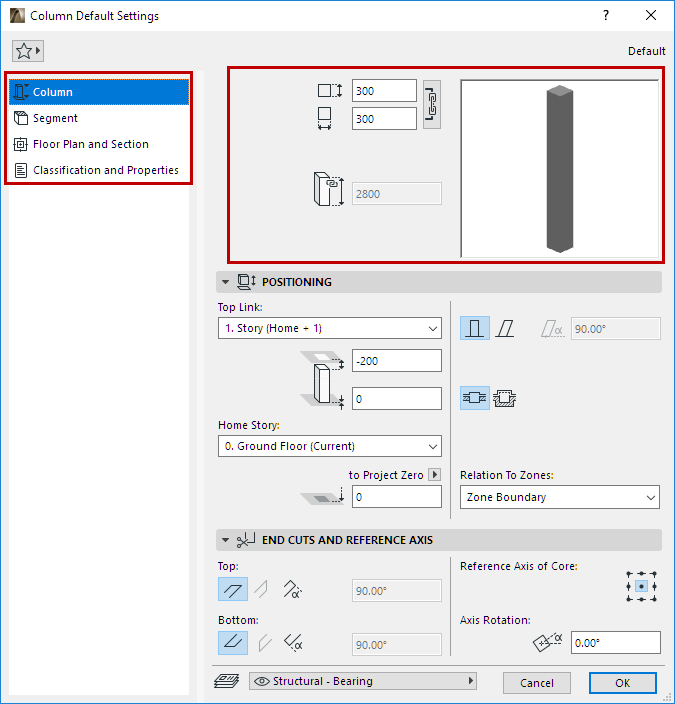Select the vertical column option
The height and width of the screenshot is (704, 675).
pos(475,328)
